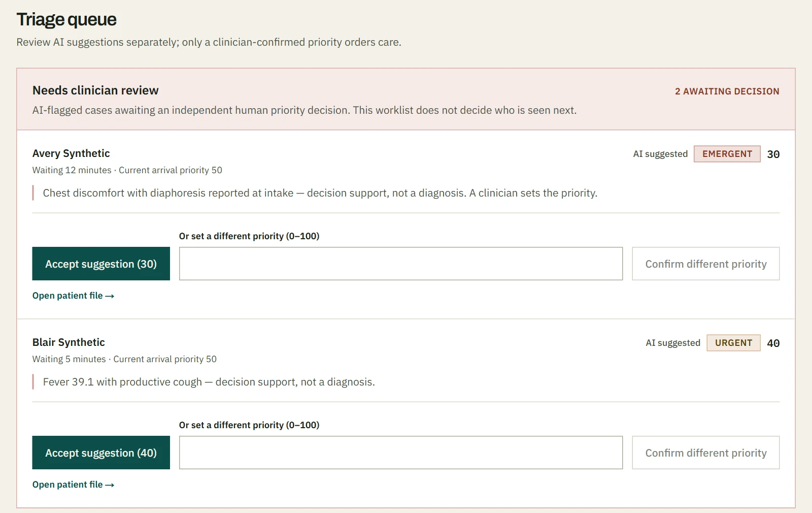Click the URGENT badge
This screenshot has height=513, width=812.
(733, 343)
